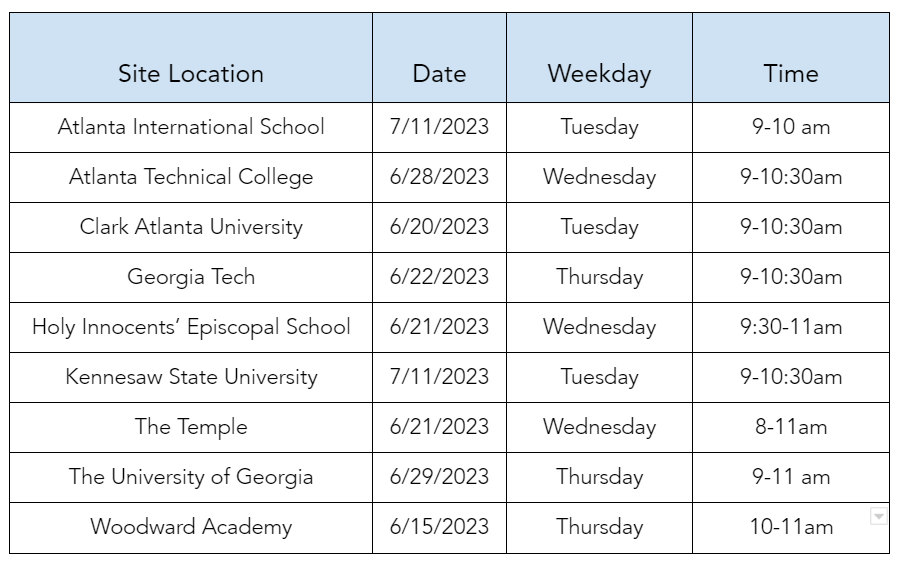Click the Woodward Academy cell
The width and height of the screenshot is (900, 565).
point(191,527)
